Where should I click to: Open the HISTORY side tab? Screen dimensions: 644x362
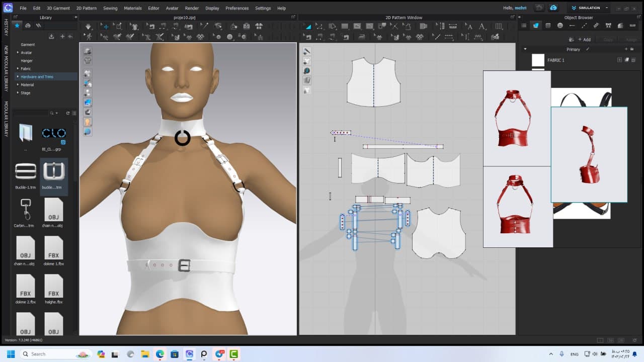(x=6, y=27)
